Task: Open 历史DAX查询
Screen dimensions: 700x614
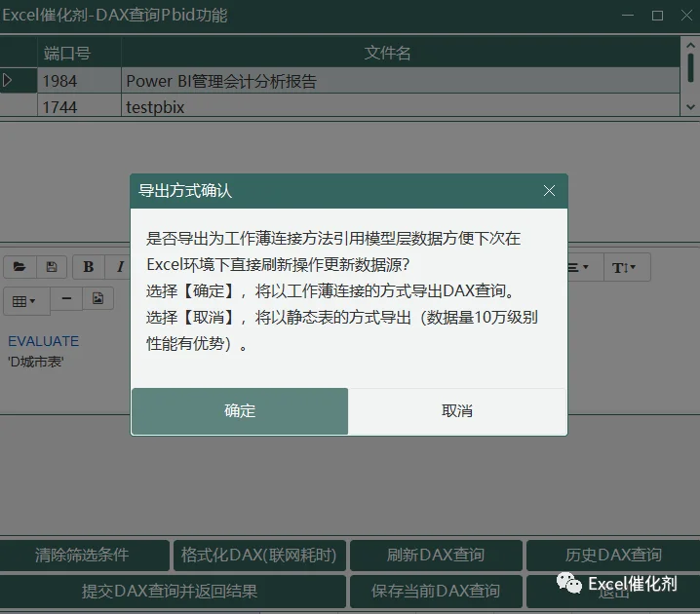Action: [x=613, y=556]
